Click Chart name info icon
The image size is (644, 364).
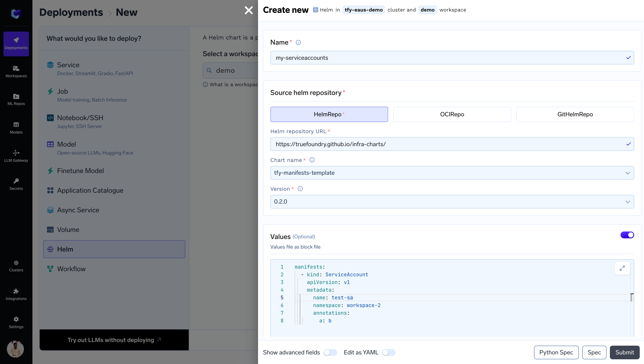(x=312, y=160)
